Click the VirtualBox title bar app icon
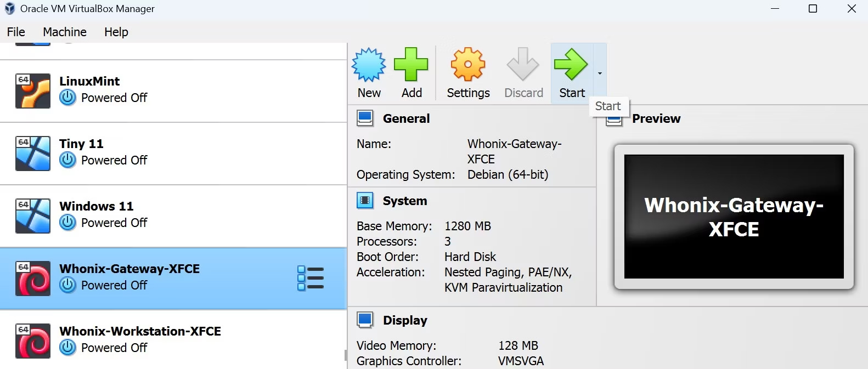Screen dimensions: 868x369 pos(9,9)
